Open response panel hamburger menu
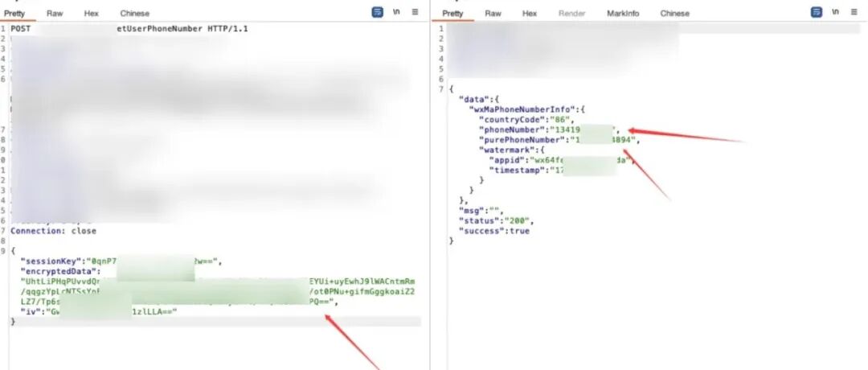The height and width of the screenshot is (370, 868). click(854, 11)
